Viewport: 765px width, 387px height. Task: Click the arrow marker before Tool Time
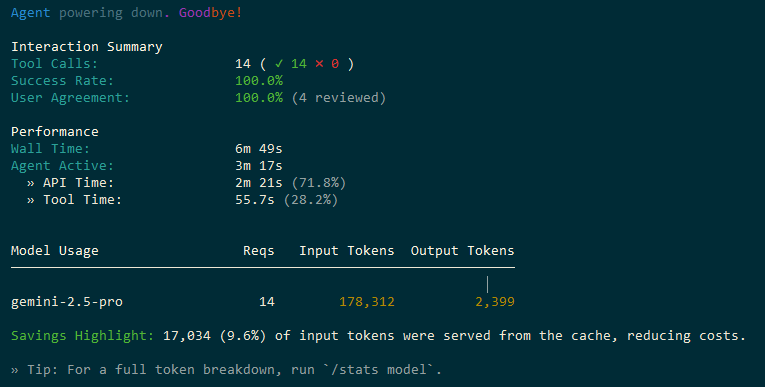click(31, 200)
